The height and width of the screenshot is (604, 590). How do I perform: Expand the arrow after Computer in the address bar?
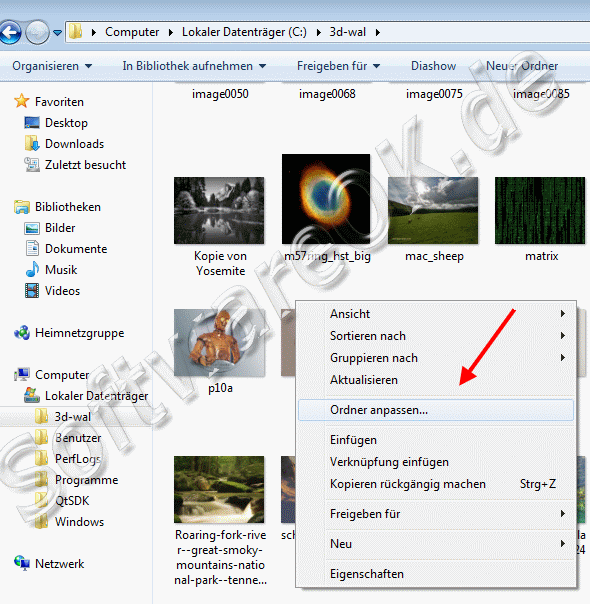171,32
